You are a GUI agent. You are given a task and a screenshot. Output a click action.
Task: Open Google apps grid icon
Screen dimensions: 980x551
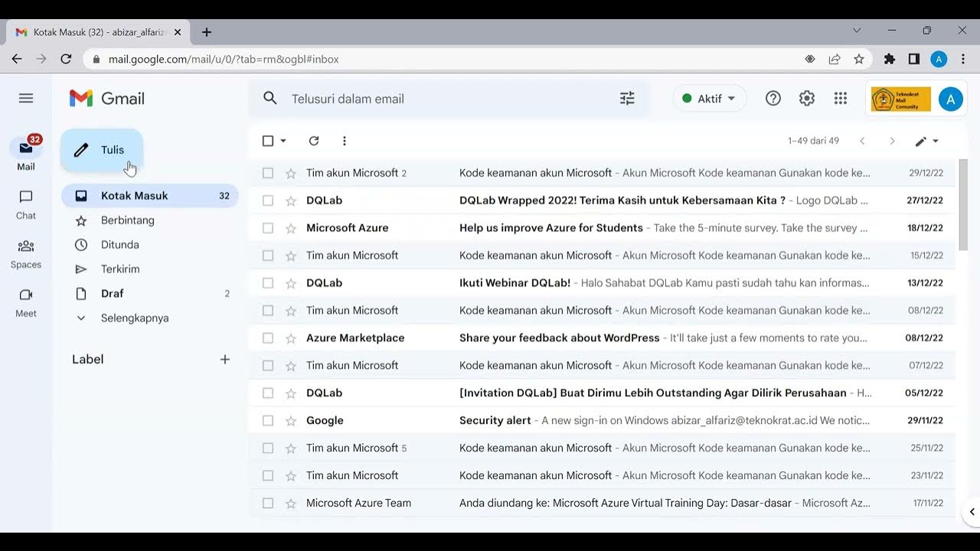point(841,98)
